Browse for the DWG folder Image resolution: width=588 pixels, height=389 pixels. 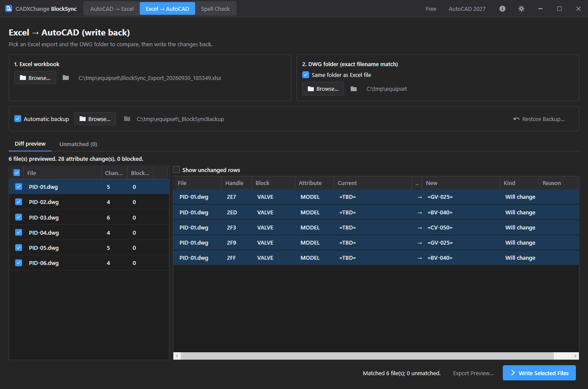pyautogui.click(x=323, y=89)
